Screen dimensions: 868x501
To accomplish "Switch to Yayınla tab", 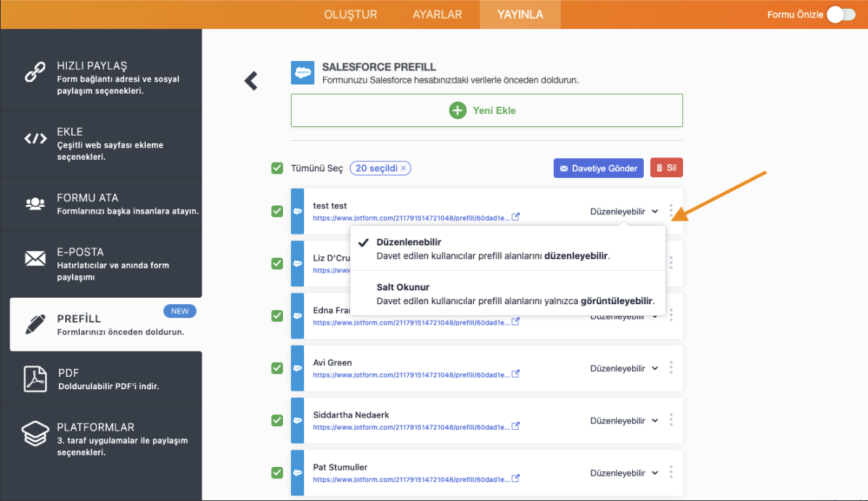I will tap(520, 15).
